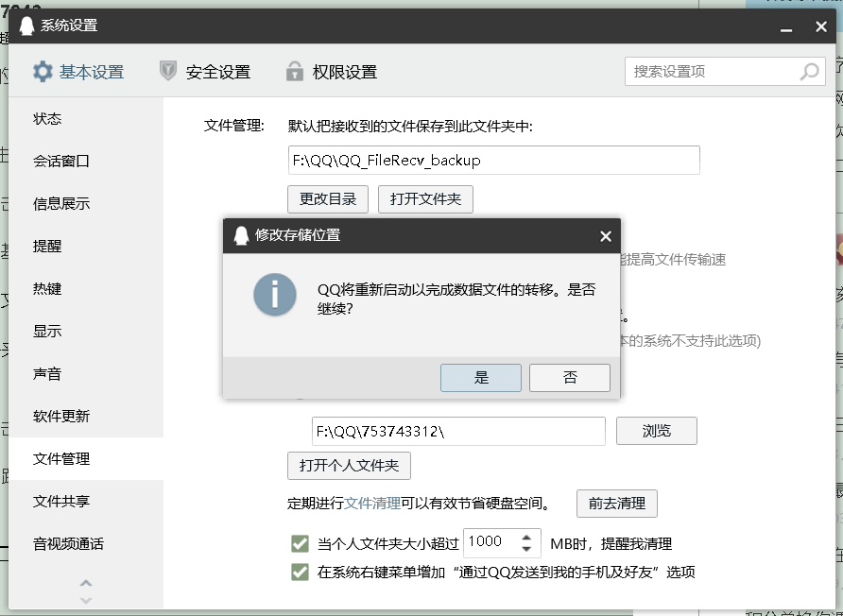Screen dimensions: 843x616
Task: Click the penguin icon in the 修改存储位置 dialog title bar
Action: tap(241, 235)
